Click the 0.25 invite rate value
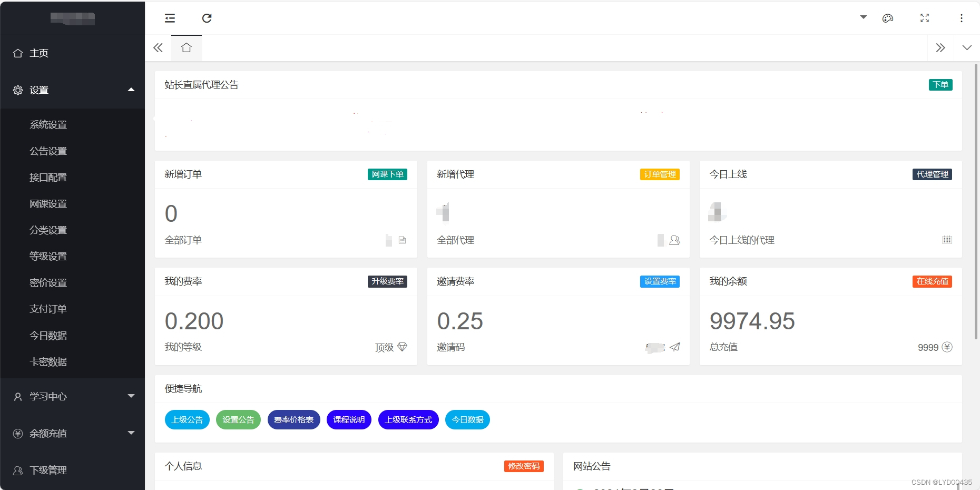This screenshot has height=490, width=980. click(460, 321)
